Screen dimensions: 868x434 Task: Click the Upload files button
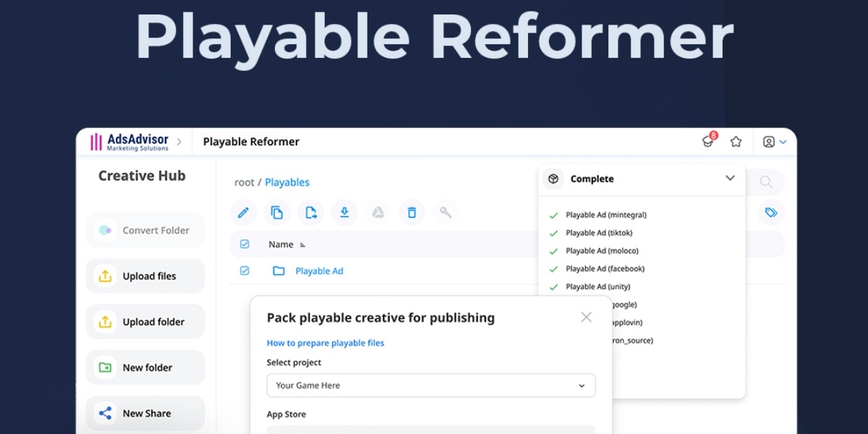pos(145,276)
